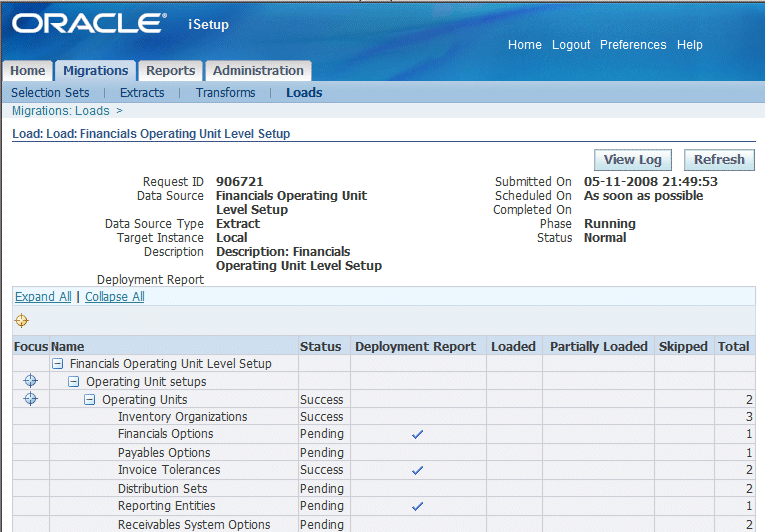Click the Home link in top header

524,45
